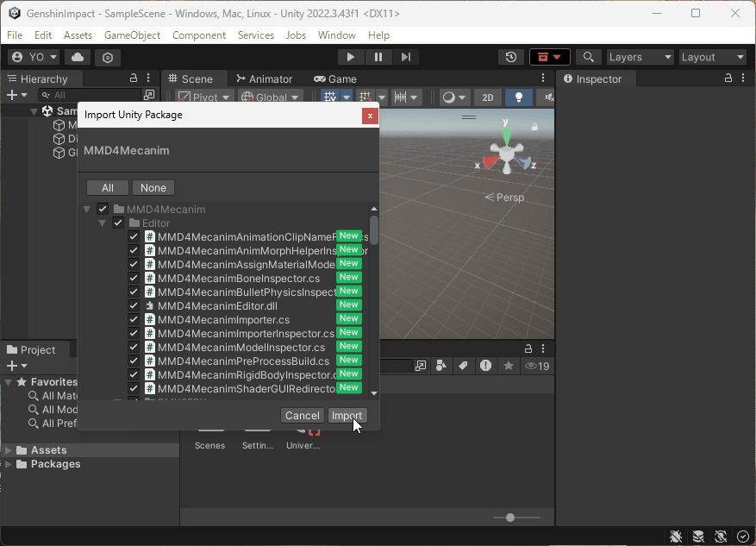Switch Scene view to 2D mode
The image size is (756, 546).
[x=487, y=97]
